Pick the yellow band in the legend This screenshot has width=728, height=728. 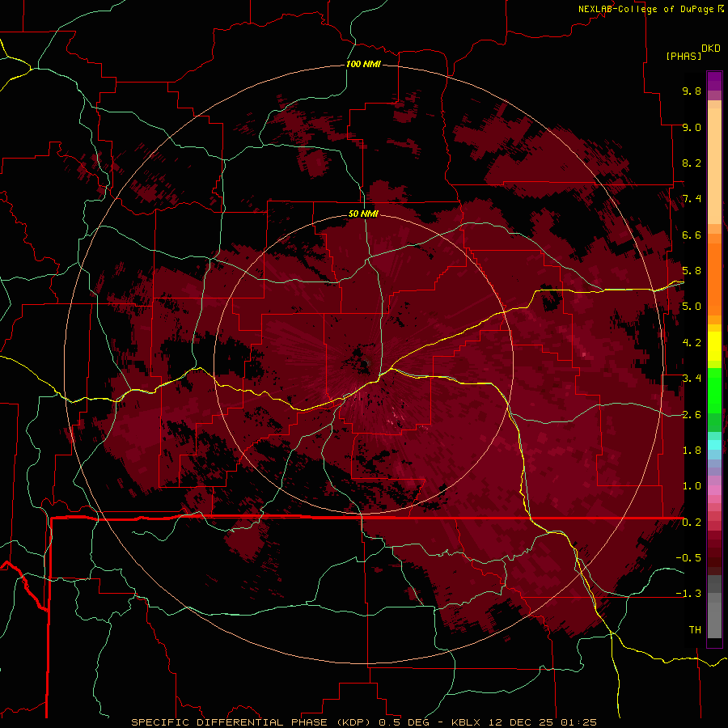[714, 346]
